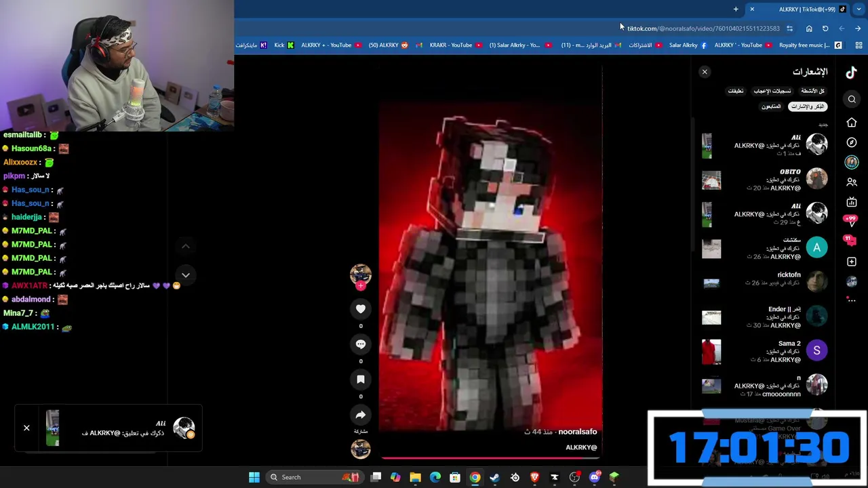This screenshot has width=868, height=488.
Task: Open File Explorer from taskbar
Action: [x=415, y=477]
